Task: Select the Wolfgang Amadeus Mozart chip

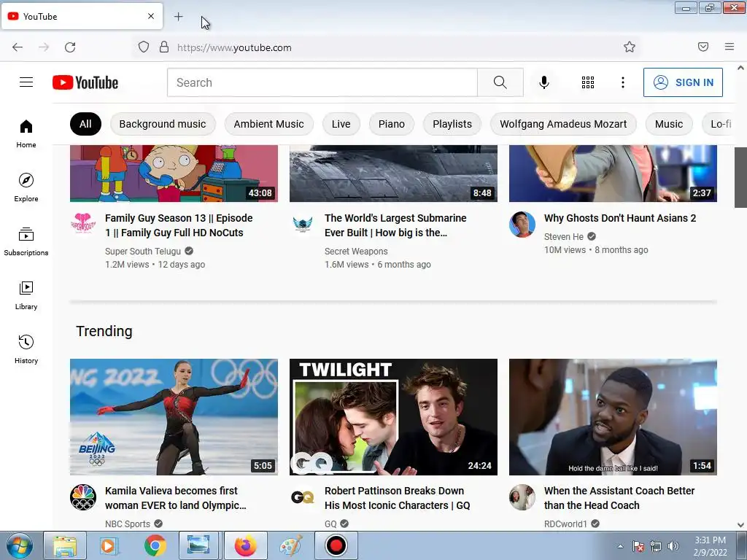Action: (x=563, y=124)
